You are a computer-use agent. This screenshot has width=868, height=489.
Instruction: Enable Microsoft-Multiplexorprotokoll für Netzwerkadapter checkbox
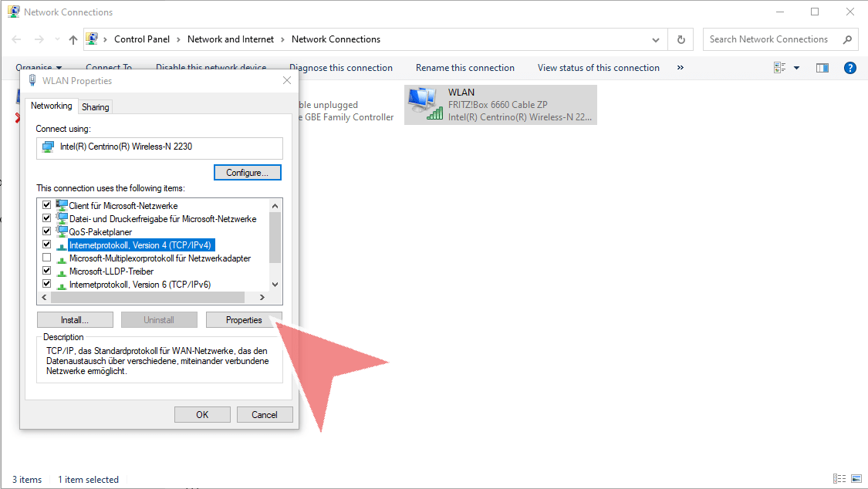pyautogui.click(x=47, y=258)
